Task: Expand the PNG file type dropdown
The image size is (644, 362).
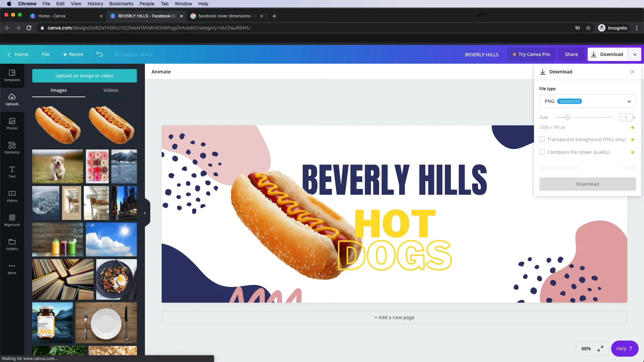Action: [587, 101]
